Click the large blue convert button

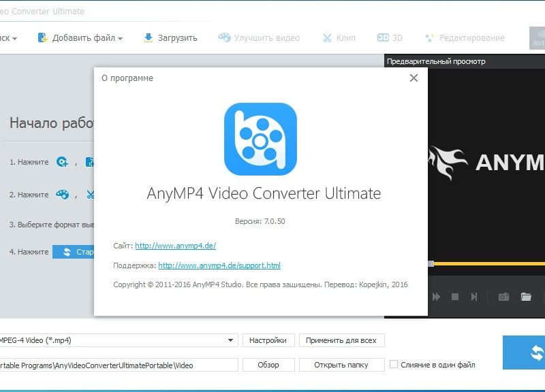click(x=524, y=353)
